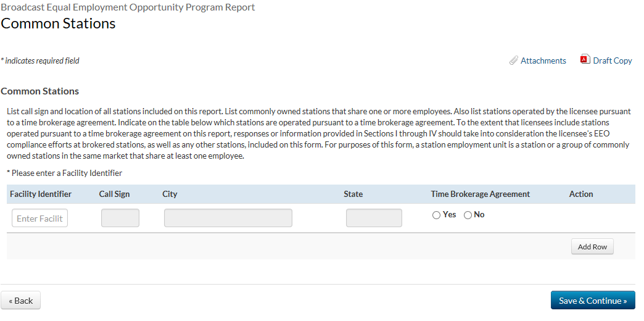Click Save & Continue button
This screenshot has height=321, width=644.
pyautogui.click(x=593, y=301)
